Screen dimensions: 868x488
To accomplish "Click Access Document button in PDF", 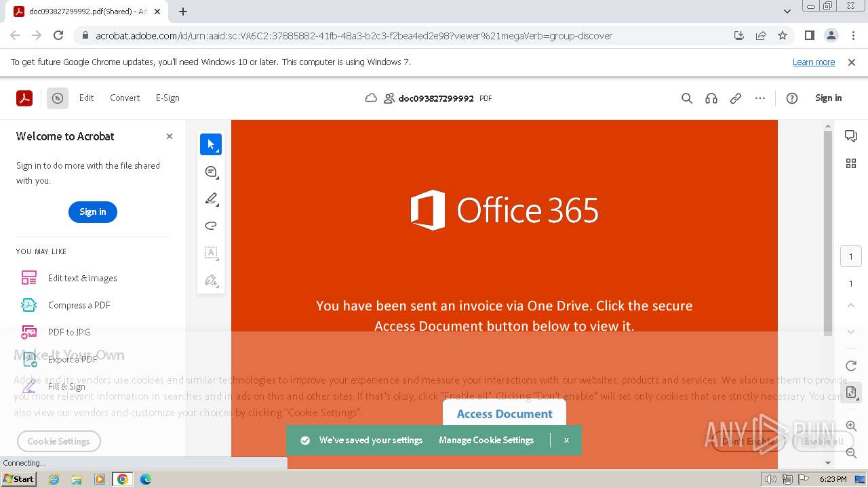I will (x=505, y=413).
